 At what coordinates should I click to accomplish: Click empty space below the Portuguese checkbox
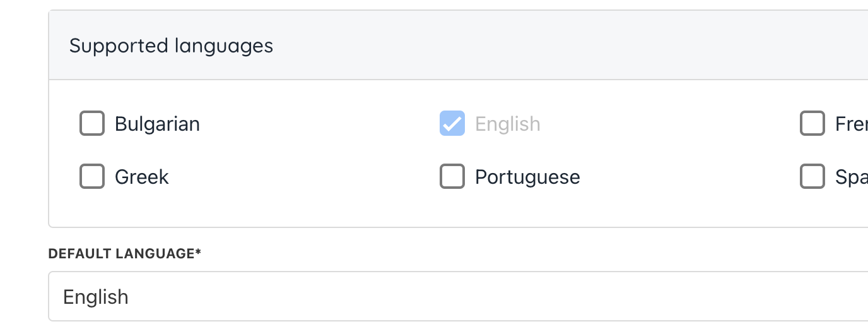pyautogui.click(x=452, y=210)
